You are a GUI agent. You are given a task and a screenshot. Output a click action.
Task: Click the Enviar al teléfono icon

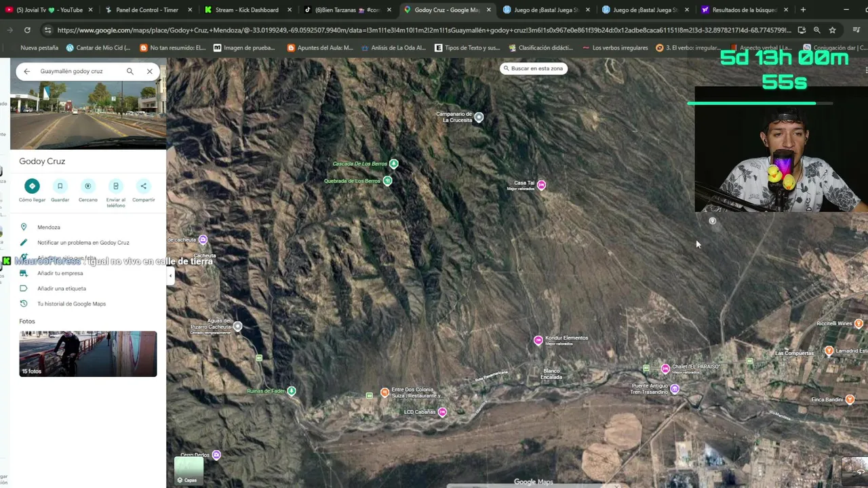tap(115, 186)
